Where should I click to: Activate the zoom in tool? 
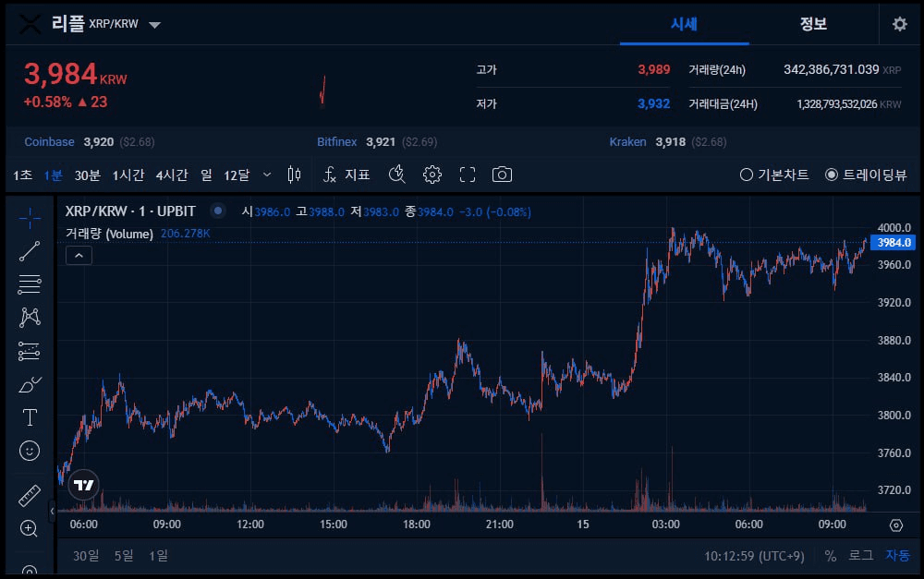(30, 528)
